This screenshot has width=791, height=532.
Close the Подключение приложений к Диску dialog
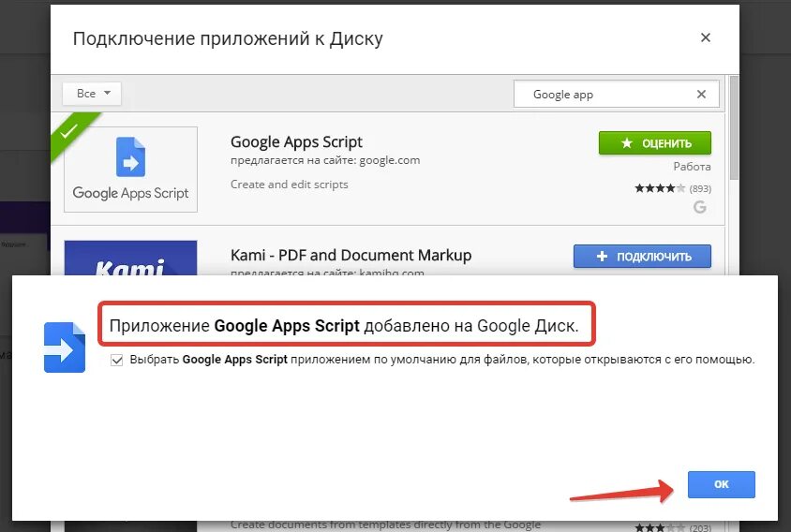tap(705, 37)
